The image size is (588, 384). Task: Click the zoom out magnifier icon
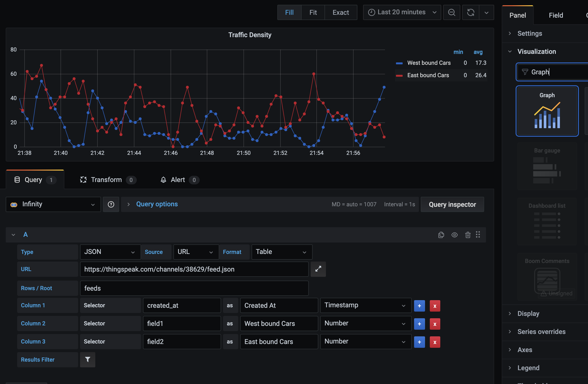(451, 12)
